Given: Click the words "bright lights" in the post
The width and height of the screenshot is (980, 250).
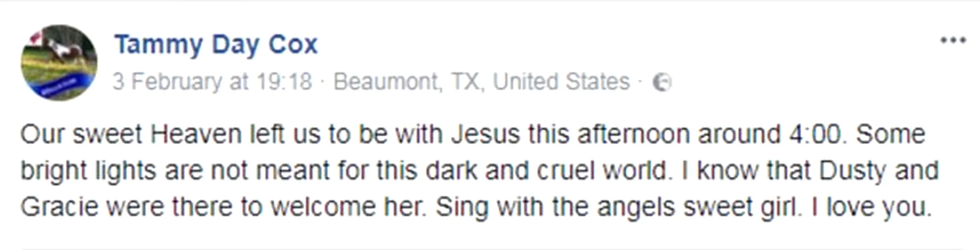Looking at the screenshot, I should tap(88, 171).
